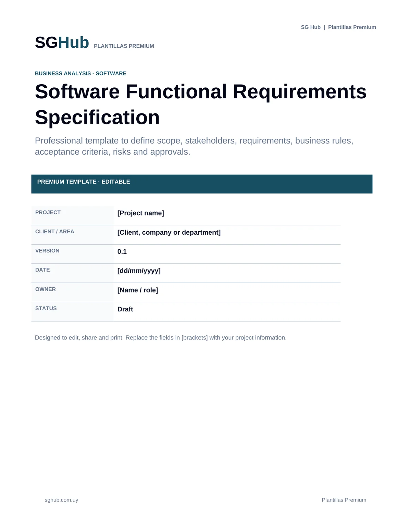Select the '[dd/mm/yyyy]' date field

[x=139, y=271]
